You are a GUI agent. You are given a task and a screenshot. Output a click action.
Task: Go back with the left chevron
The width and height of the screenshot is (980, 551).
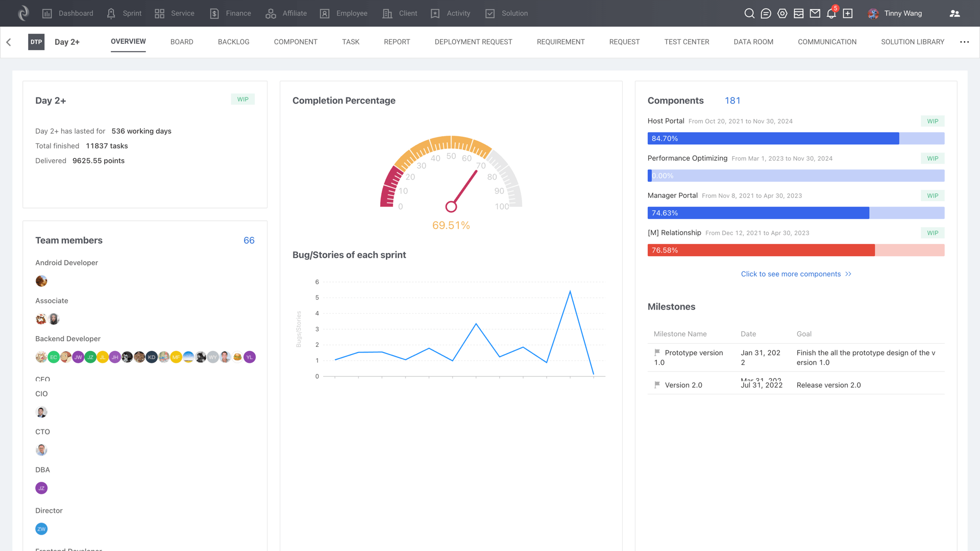9,42
